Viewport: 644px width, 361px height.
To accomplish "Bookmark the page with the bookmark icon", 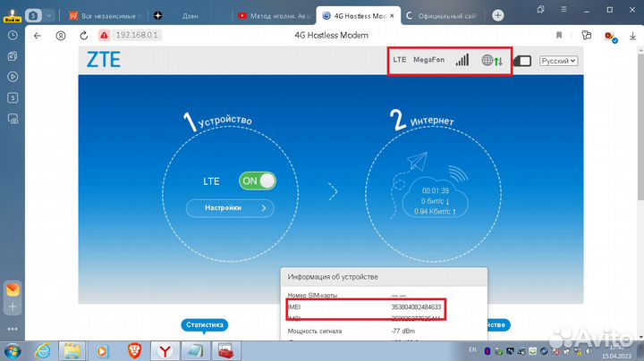I will click(559, 35).
